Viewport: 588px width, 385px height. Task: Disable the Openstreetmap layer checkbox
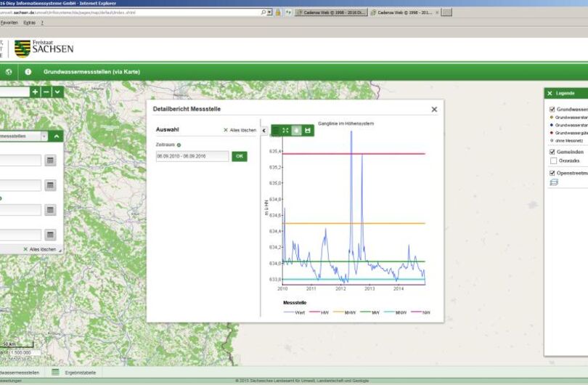click(552, 173)
